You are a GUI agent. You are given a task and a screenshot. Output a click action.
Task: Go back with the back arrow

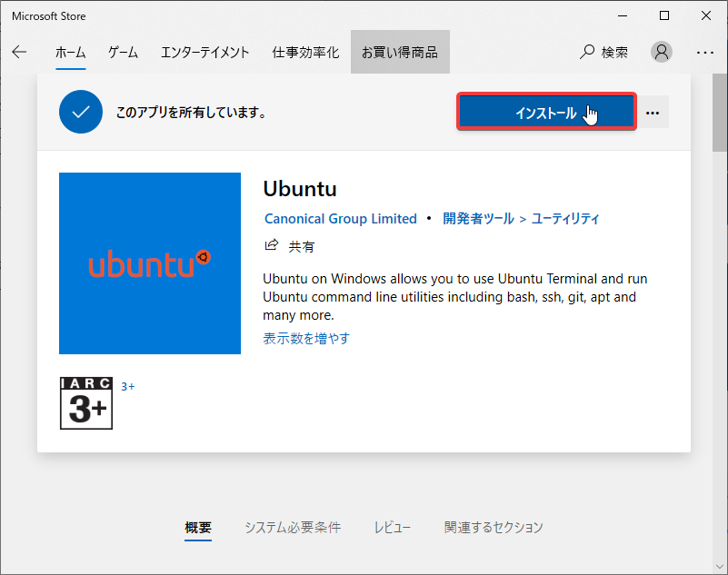point(19,52)
